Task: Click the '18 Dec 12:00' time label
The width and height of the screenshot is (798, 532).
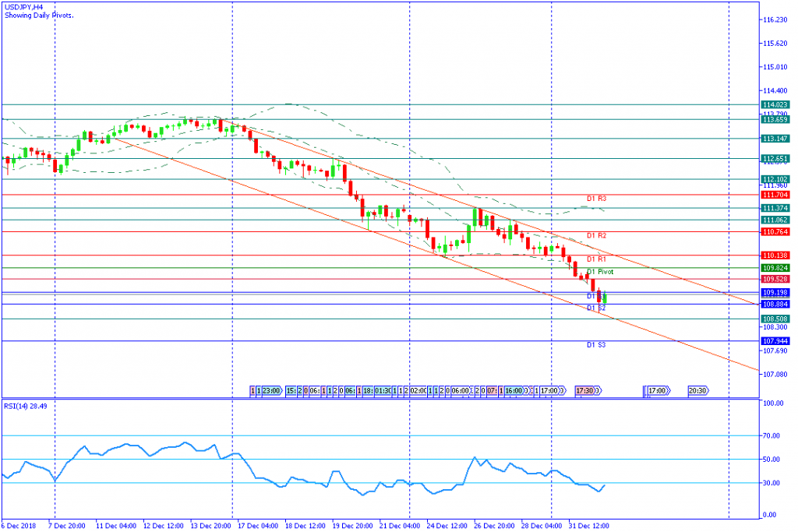Action: [x=305, y=526]
